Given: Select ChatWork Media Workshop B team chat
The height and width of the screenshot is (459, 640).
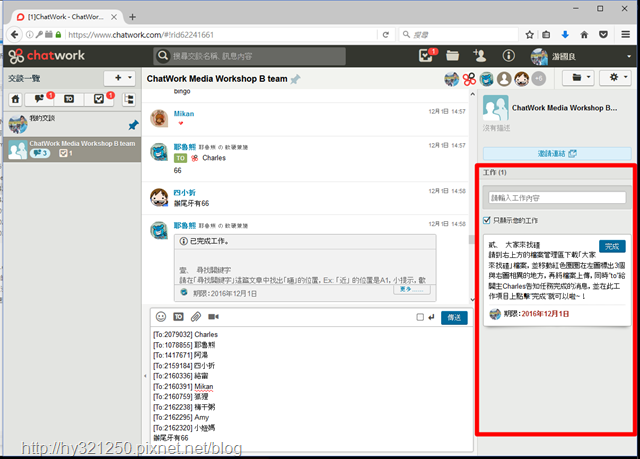Looking at the screenshot, I should coord(72,149).
